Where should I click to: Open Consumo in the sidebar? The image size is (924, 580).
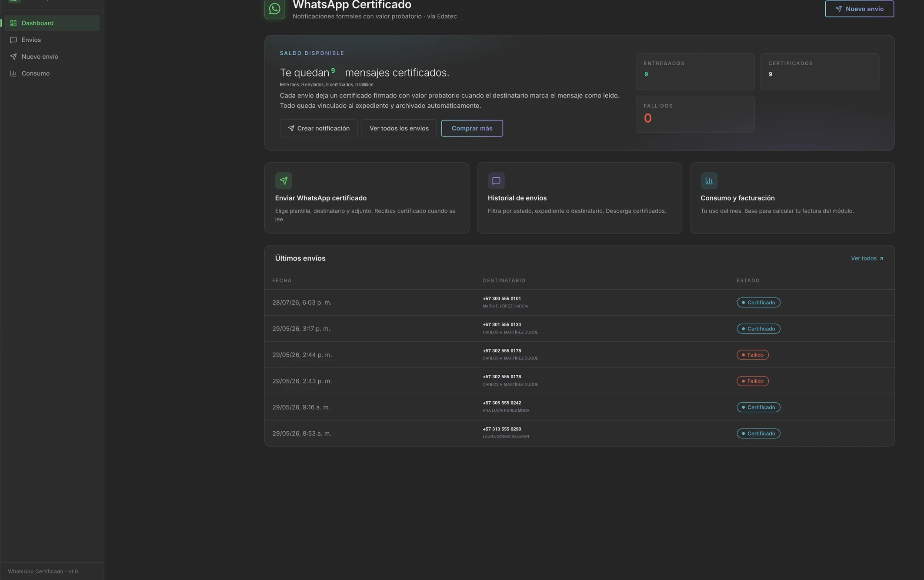pyautogui.click(x=52, y=73)
